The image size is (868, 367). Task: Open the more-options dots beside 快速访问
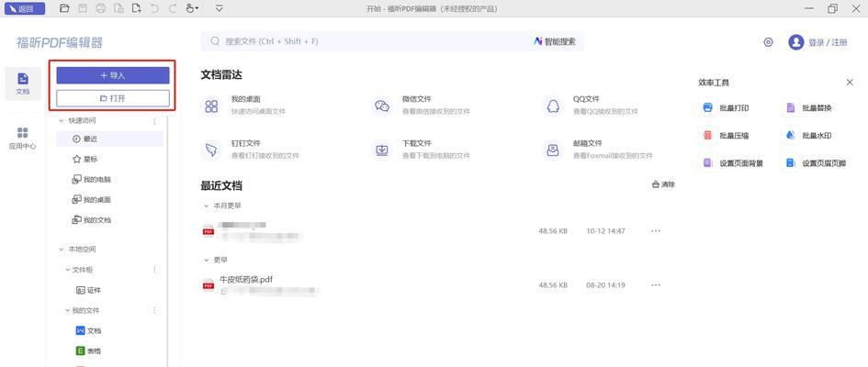click(x=154, y=121)
